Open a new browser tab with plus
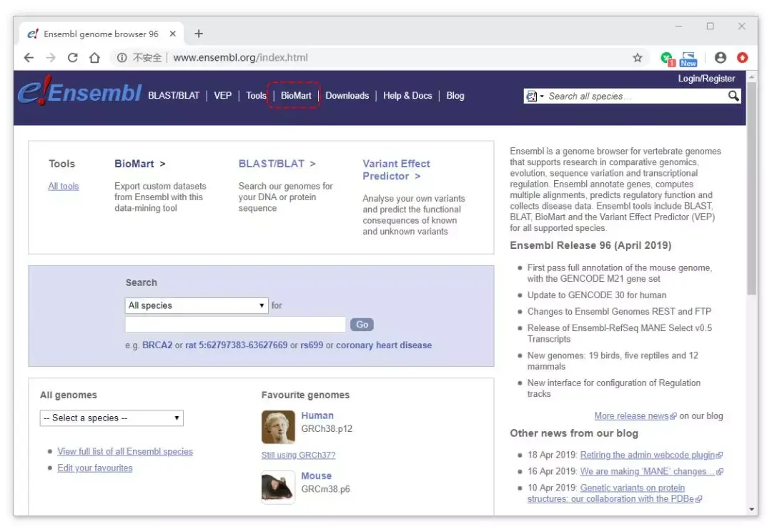Image resolution: width=772 pixels, height=532 pixels. [x=199, y=34]
